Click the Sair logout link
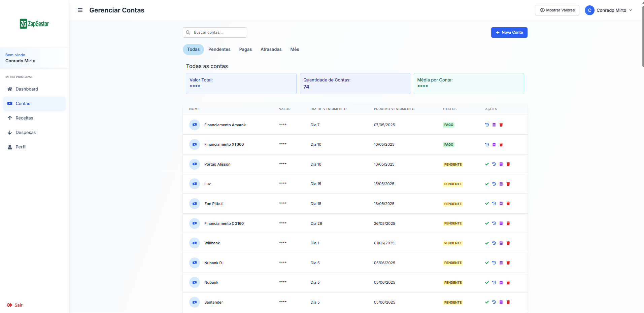Viewport: 644px width, 313px height. (15, 305)
